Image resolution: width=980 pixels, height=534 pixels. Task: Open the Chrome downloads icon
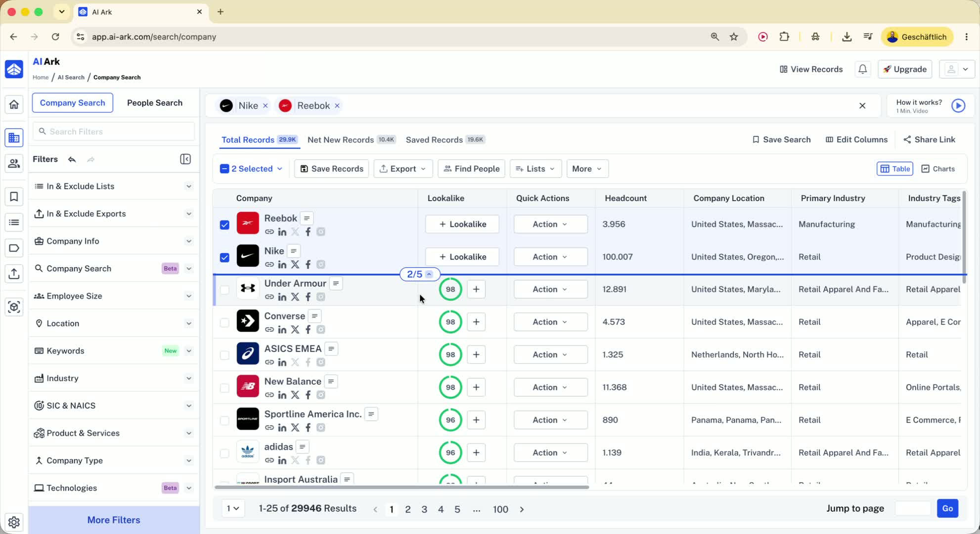[846, 37]
